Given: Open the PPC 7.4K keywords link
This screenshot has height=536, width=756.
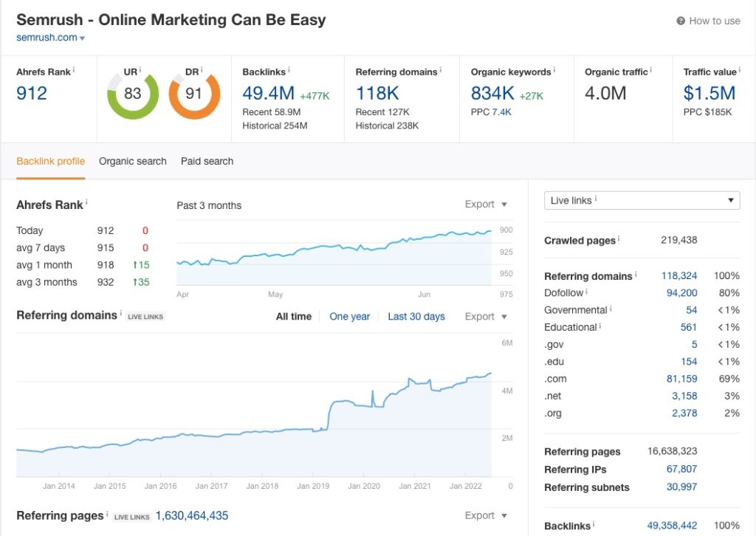Looking at the screenshot, I should pyautogui.click(x=501, y=112).
